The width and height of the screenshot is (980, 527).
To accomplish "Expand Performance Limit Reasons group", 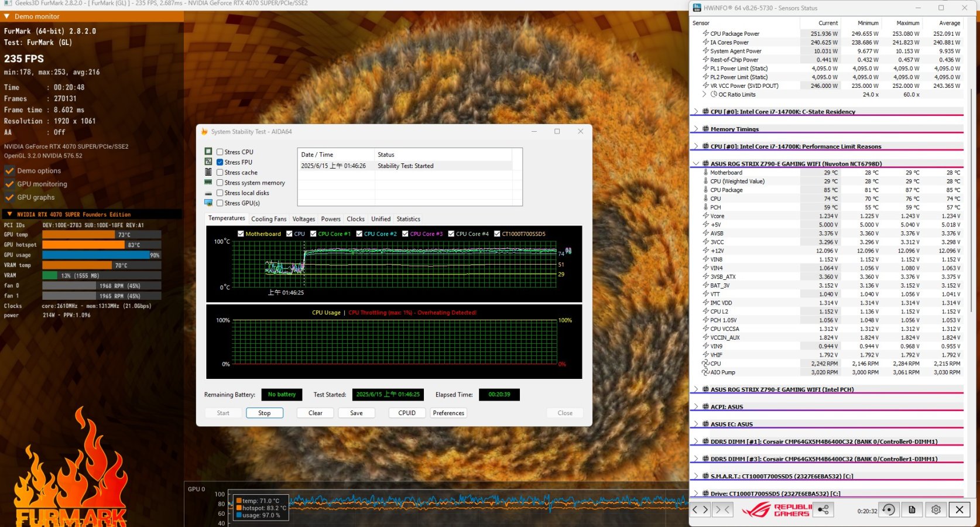I will 696,146.
